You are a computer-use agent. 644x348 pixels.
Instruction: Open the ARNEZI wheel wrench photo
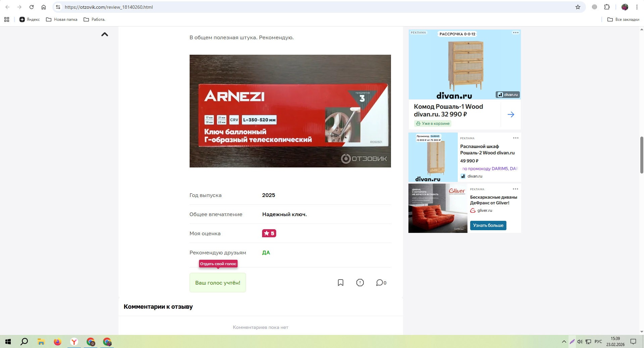click(290, 111)
